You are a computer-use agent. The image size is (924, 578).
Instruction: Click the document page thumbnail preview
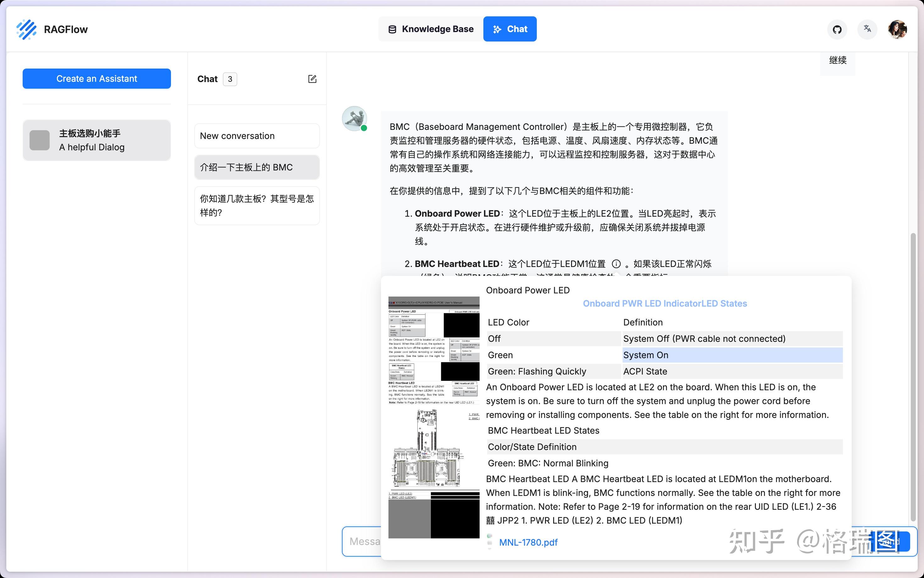pyautogui.click(x=433, y=417)
